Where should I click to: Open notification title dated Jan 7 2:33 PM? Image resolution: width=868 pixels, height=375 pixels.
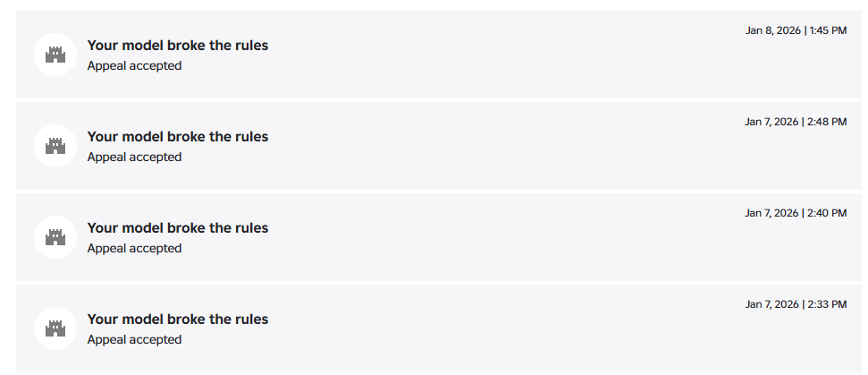178,320
